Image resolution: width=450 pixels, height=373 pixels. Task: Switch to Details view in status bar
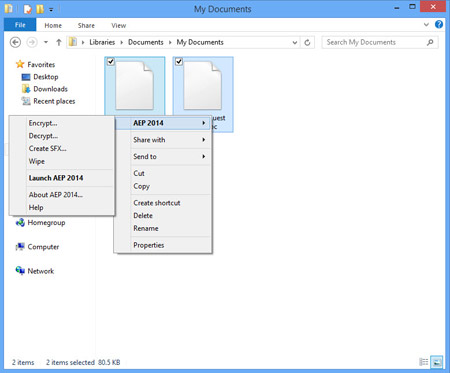pos(424,362)
